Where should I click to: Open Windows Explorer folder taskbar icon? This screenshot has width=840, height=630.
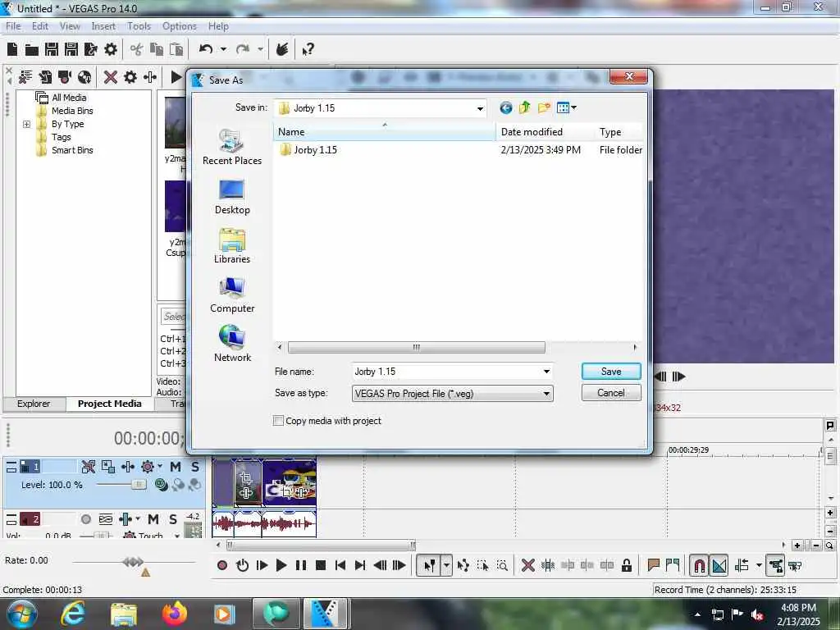(x=124, y=614)
